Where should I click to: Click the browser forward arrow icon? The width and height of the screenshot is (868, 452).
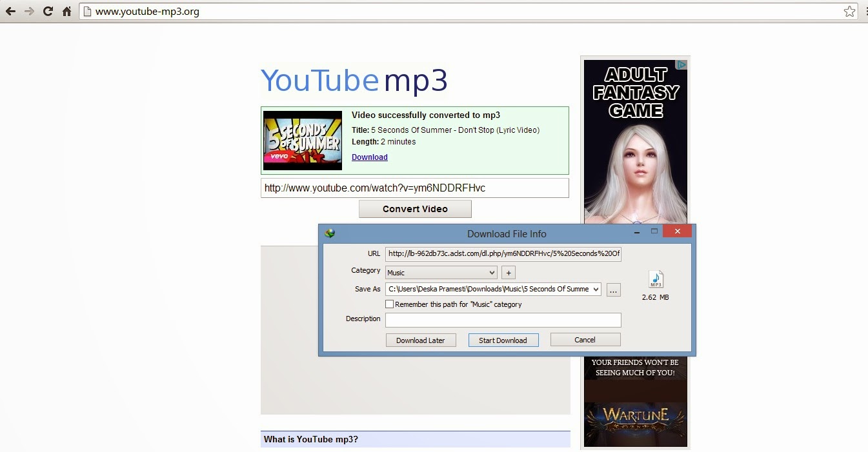[29, 11]
